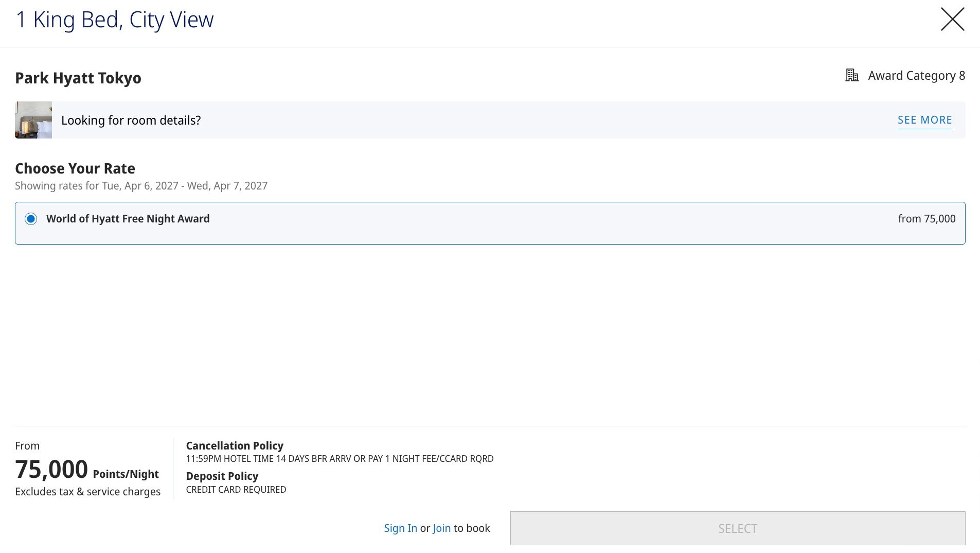Viewport: 980px width, 553px height.
Task: Click the 75,000 Points/Night total
Action: tap(87, 470)
